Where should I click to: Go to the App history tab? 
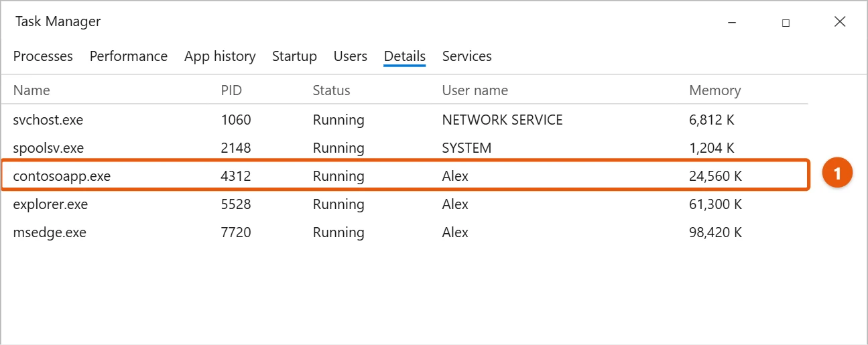[220, 56]
